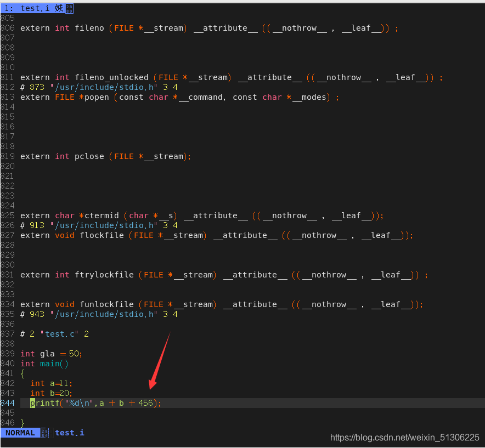The image size is (485, 448).
Task: Click '50' value on line 839
Action: coord(74,354)
